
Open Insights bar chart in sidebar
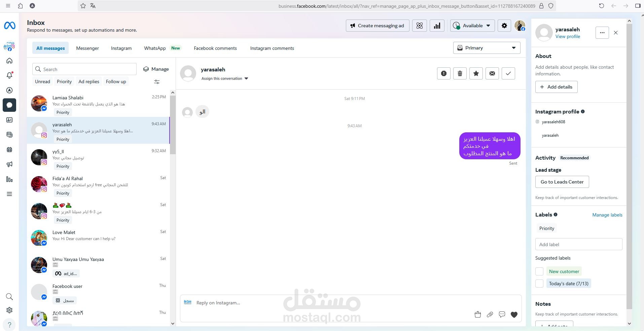click(9, 179)
